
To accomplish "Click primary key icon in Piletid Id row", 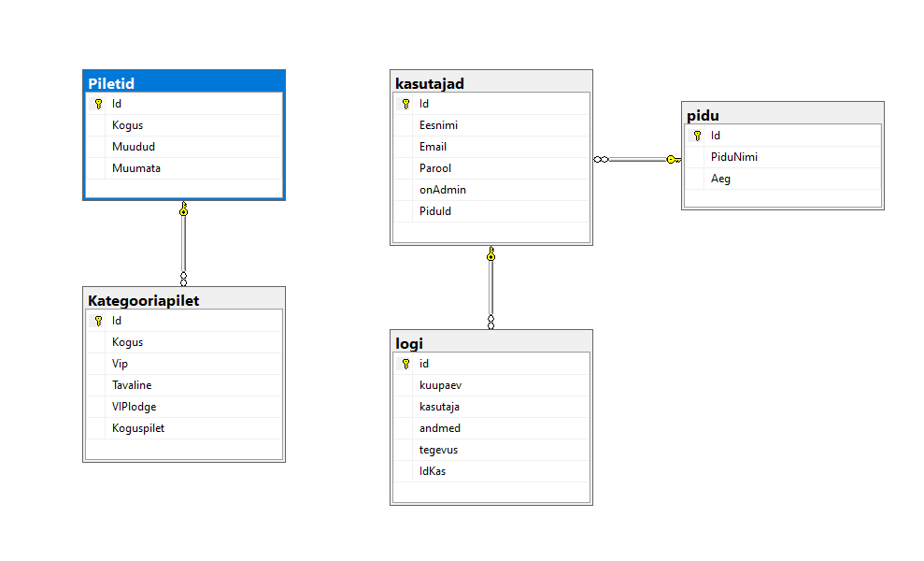I will (98, 104).
